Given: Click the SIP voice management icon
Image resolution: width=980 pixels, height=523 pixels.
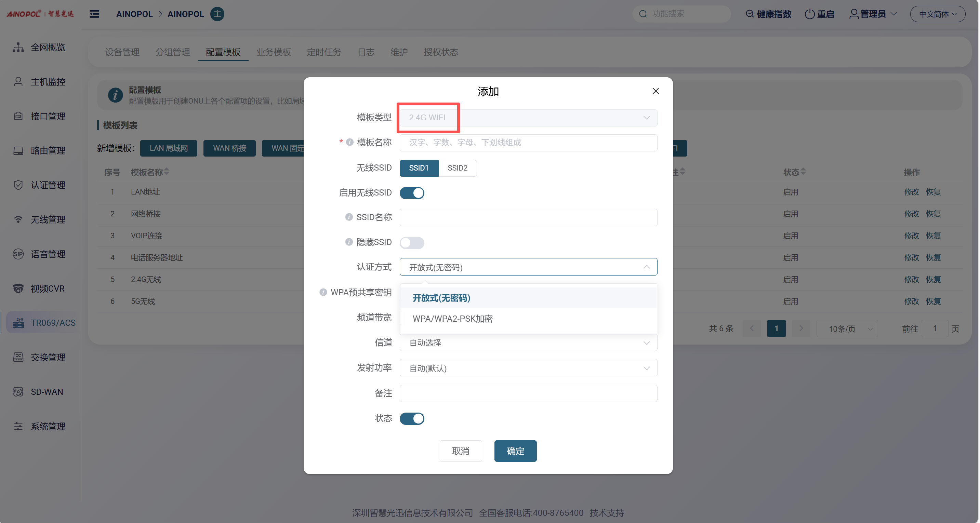Looking at the screenshot, I should pyautogui.click(x=18, y=254).
